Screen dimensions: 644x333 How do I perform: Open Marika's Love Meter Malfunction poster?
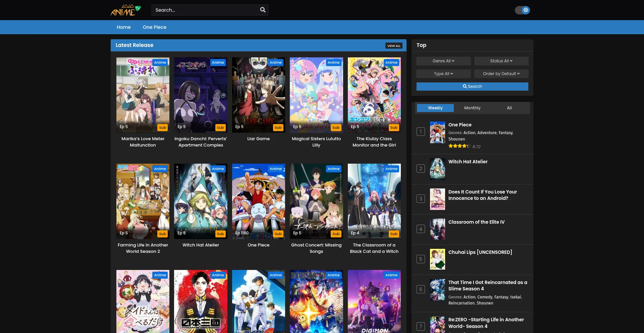pyautogui.click(x=143, y=95)
